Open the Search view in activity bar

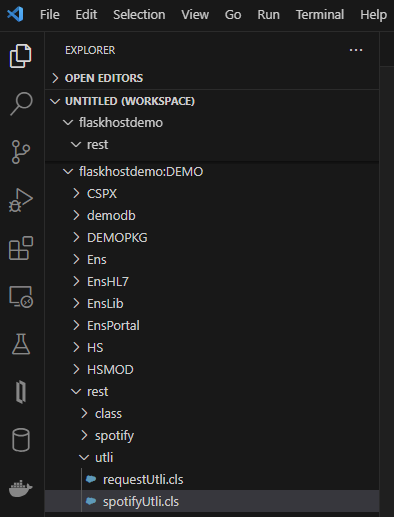[x=21, y=104]
